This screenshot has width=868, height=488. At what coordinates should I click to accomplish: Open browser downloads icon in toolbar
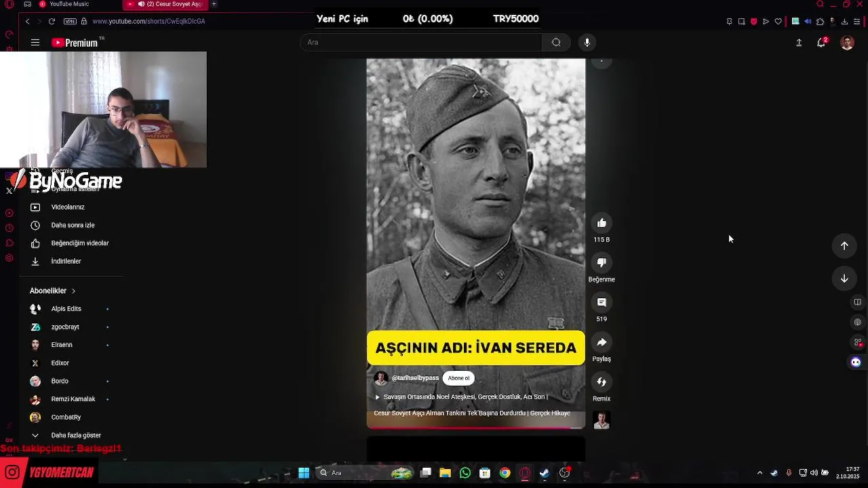tap(844, 22)
